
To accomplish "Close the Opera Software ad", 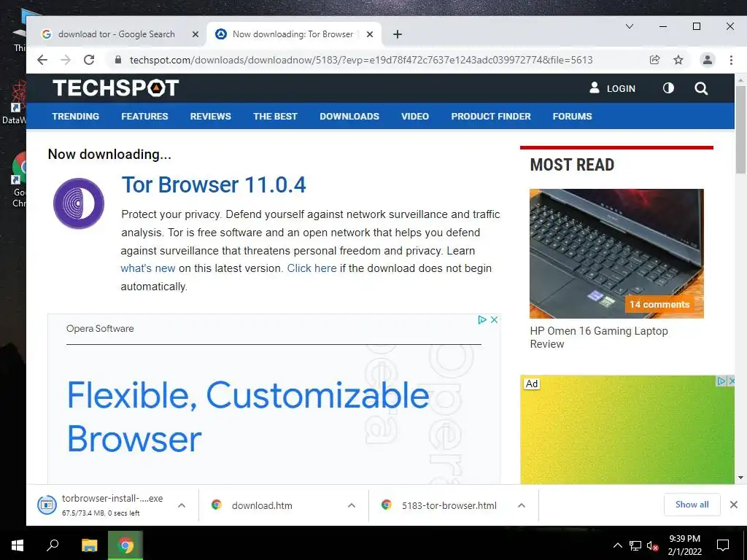I will tap(494, 319).
